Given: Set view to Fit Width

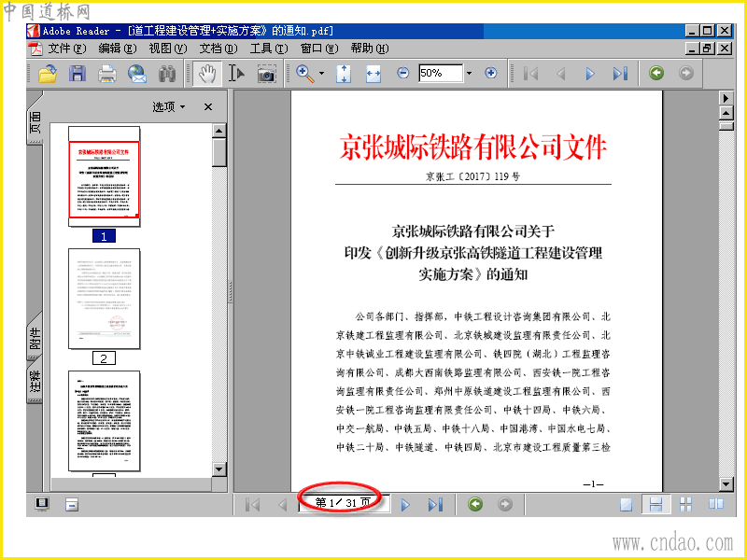Looking at the screenshot, I should 373,74.
